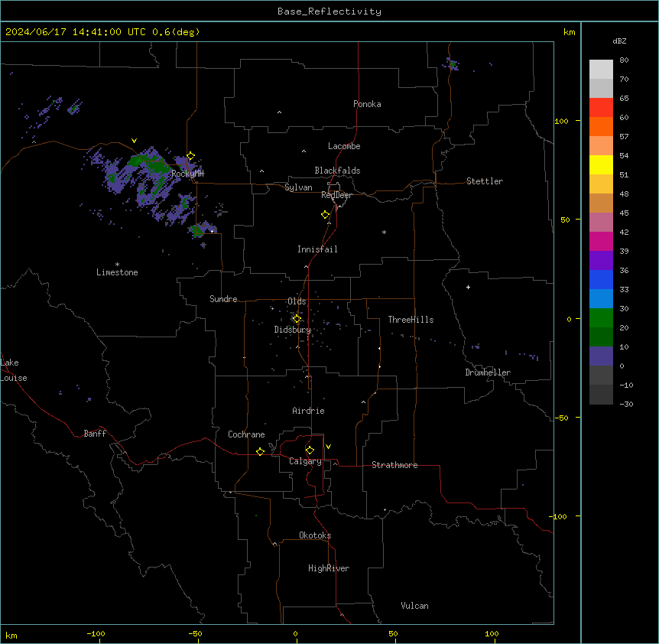The height and width of the screenshot is (644, 659).
Task: Click the magenta 42 dBZ color swatch
Action: click(601, 241)
